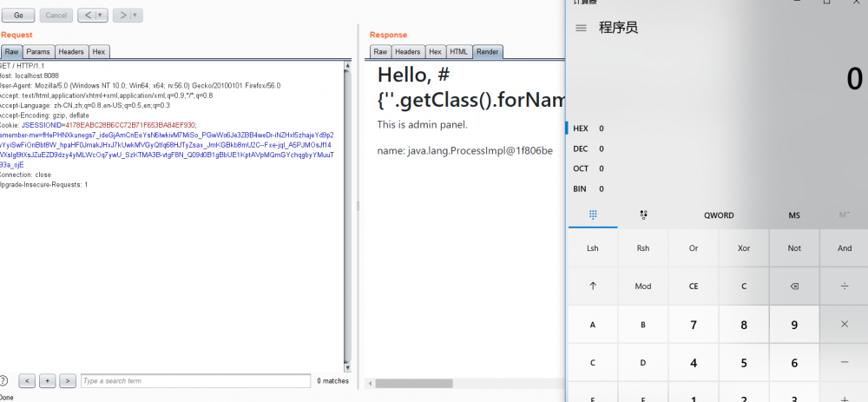Switch to the full keypad view
Image resolution: width=868 pixels, height=402 pixels.
tap(593, 214)
